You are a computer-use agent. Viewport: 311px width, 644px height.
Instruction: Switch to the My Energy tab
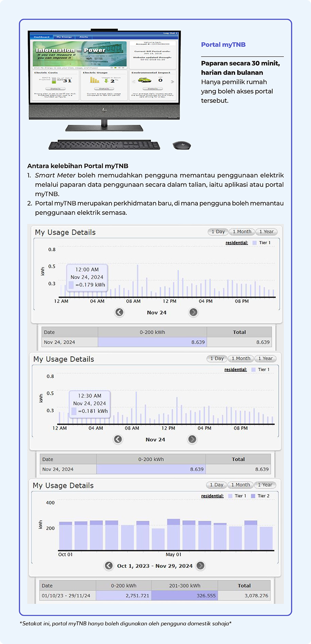tap(64, 37)
